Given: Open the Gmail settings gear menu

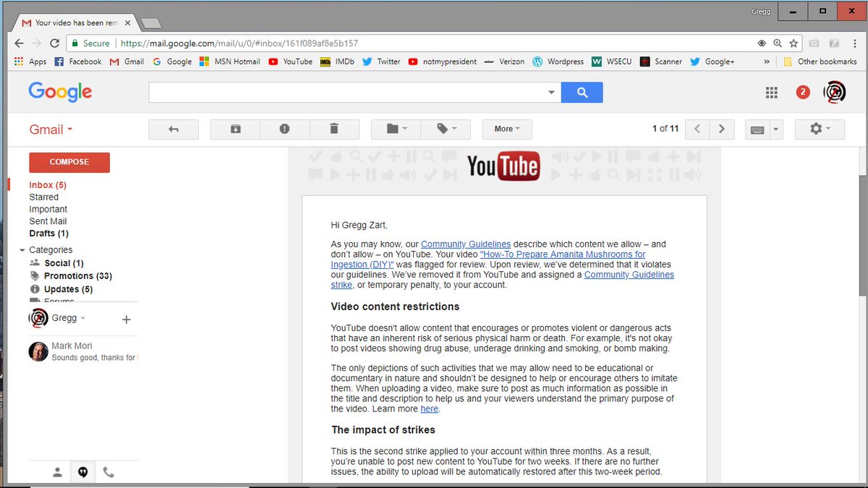Looking at the screenshot, I should pyautogui.click(x=820, y=129).
